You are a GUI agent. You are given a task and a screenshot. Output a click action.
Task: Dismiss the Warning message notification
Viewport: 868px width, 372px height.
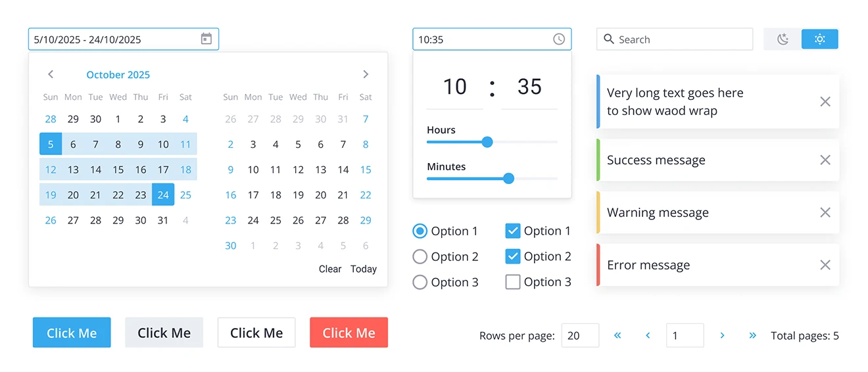[x=825, y=212]
